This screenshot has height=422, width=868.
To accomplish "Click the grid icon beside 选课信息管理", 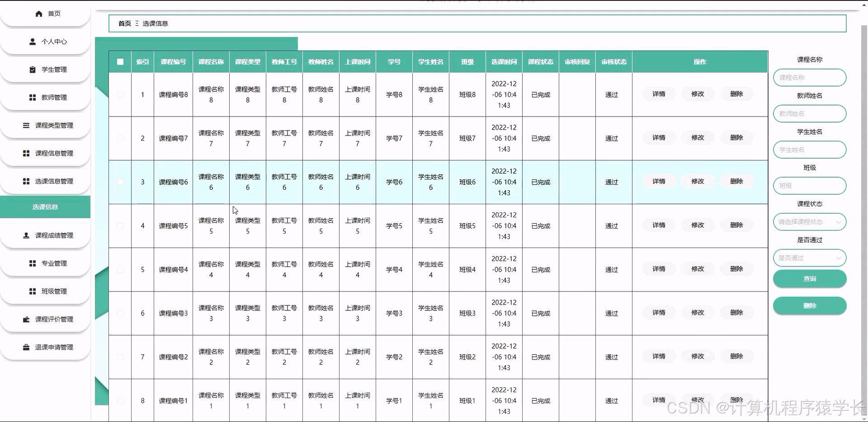I will click(26, 181).
